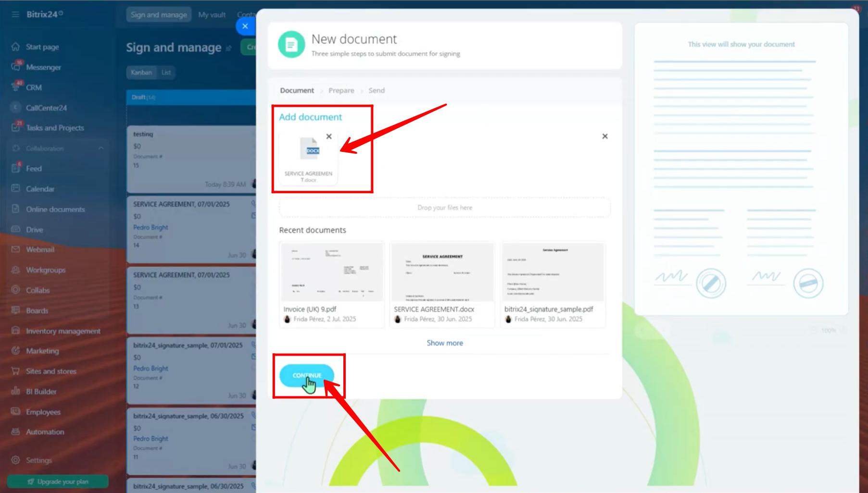Click the Prepare step

(341, 90)
